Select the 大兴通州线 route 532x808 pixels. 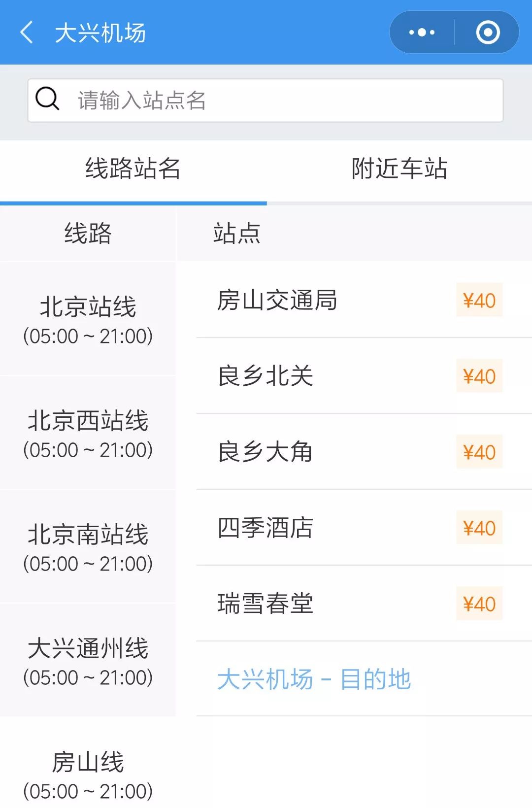(88, 661)
